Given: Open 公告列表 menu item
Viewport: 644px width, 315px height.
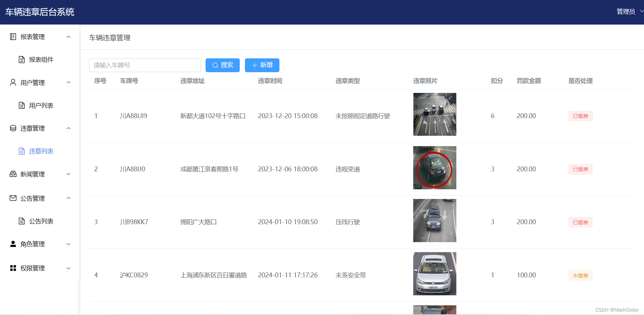Looking at the screenshot, I should coord(40,221).
